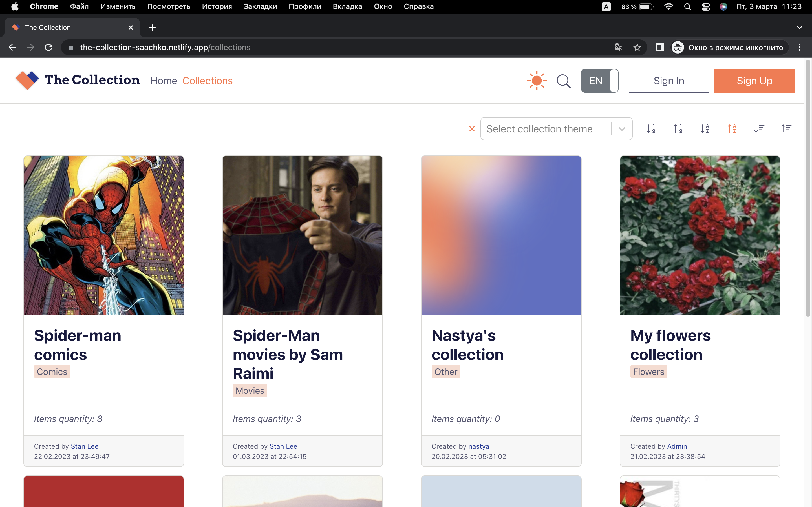Switch to the Home page
The image size is (812, 507).
(164, 81)
